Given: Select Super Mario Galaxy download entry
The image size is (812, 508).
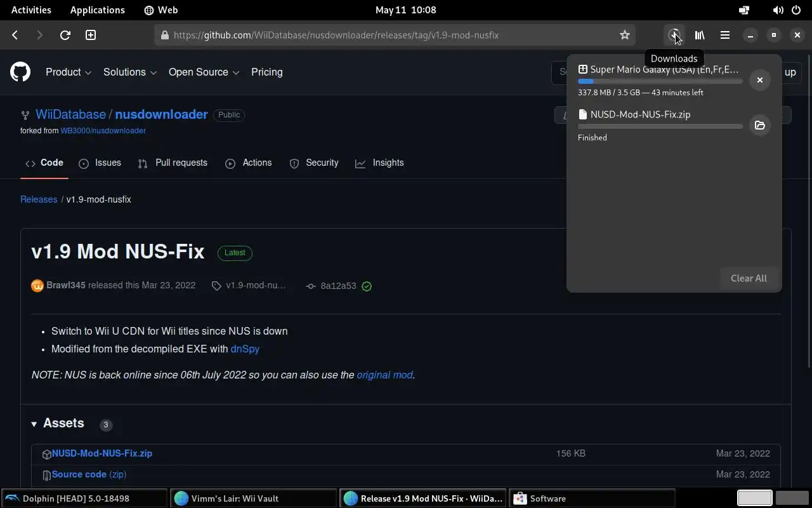Looking at the screenshot, I should [660, 80].
